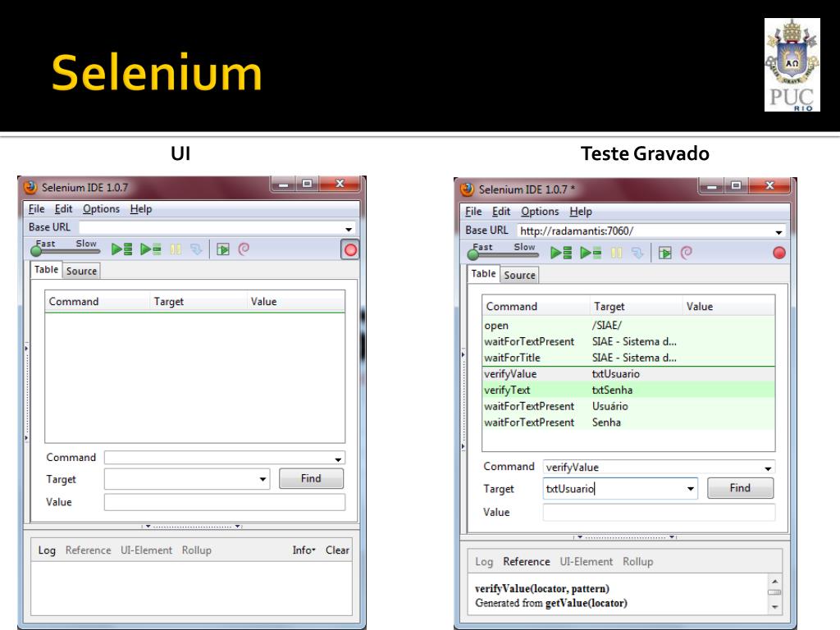Image resolution: width=840 pixels, height=630 pixels.
Task: Click reference panel scrollbar in right IDE
Action: pos(774,594)
